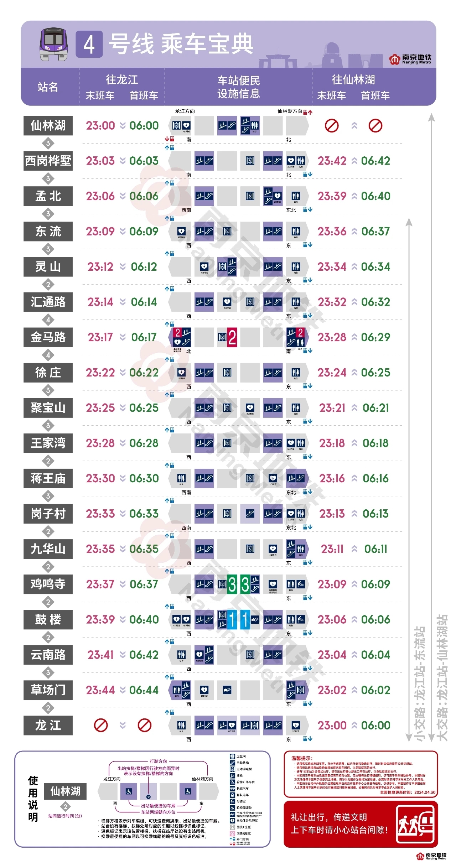Click the large red line 2 transfer badge at 金马路
The image size is (456, 868).
[x=232, y=338]
